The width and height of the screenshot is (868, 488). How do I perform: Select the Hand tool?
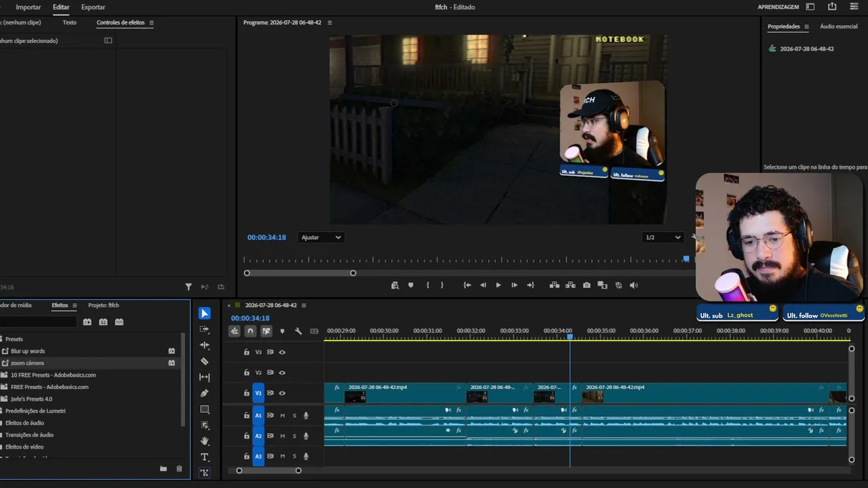point(205,441)
